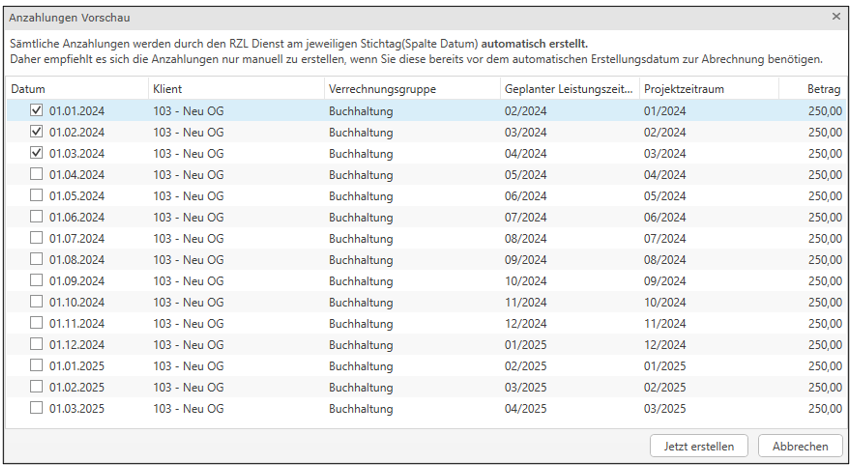Uncheck the 01.02.2024 row checkbox
This screenshot has height=467, width=854.
(x=37, y=132)
